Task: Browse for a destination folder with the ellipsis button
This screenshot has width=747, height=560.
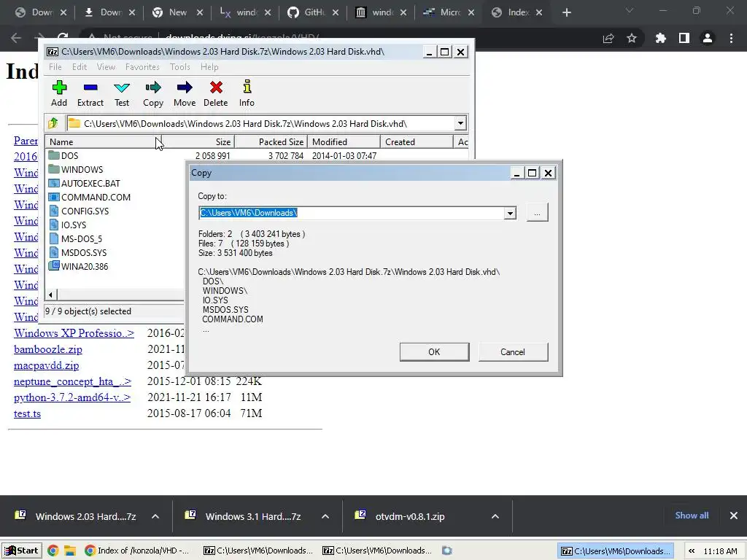Action: (x=537, y=213)
